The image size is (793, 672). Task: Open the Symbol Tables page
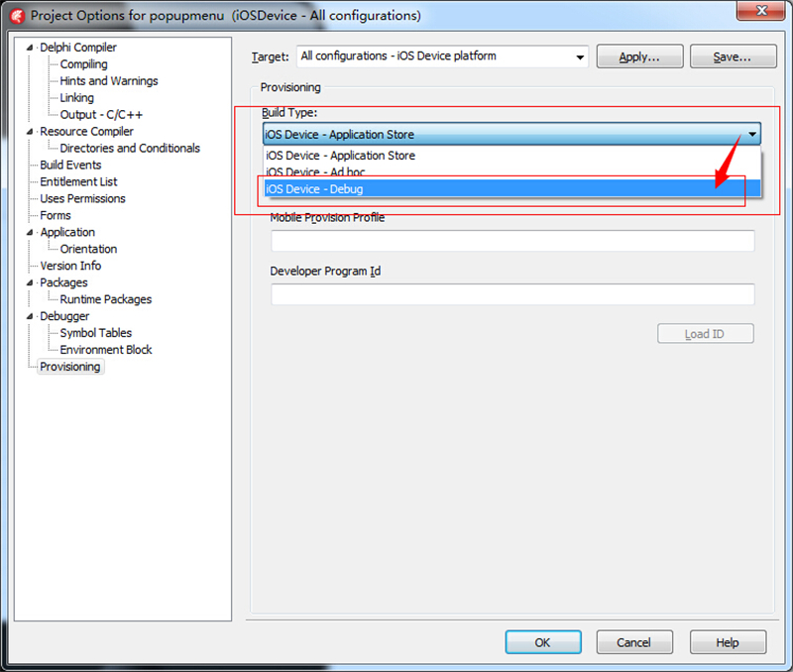pyautogui.click(x=95, y=333)
